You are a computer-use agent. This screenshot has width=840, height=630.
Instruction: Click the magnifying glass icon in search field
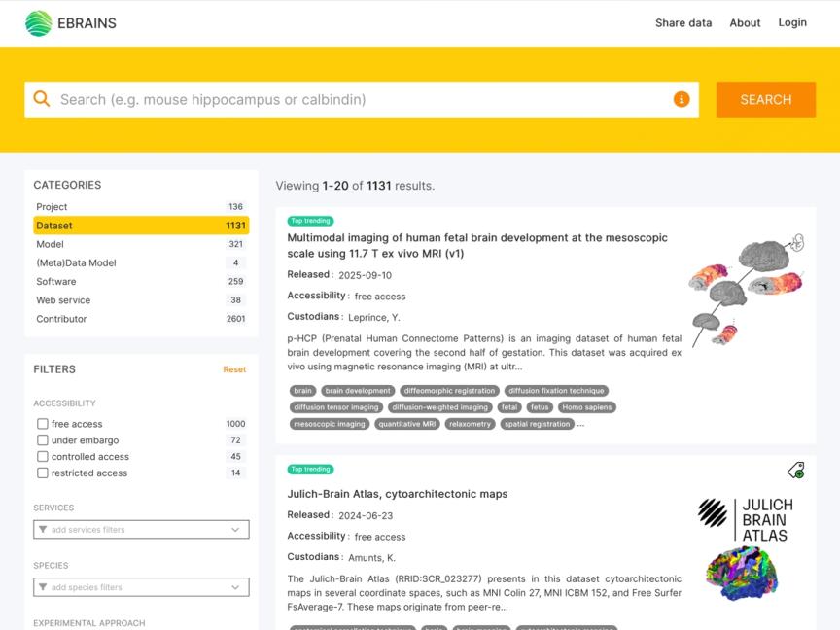click(43, 99)
